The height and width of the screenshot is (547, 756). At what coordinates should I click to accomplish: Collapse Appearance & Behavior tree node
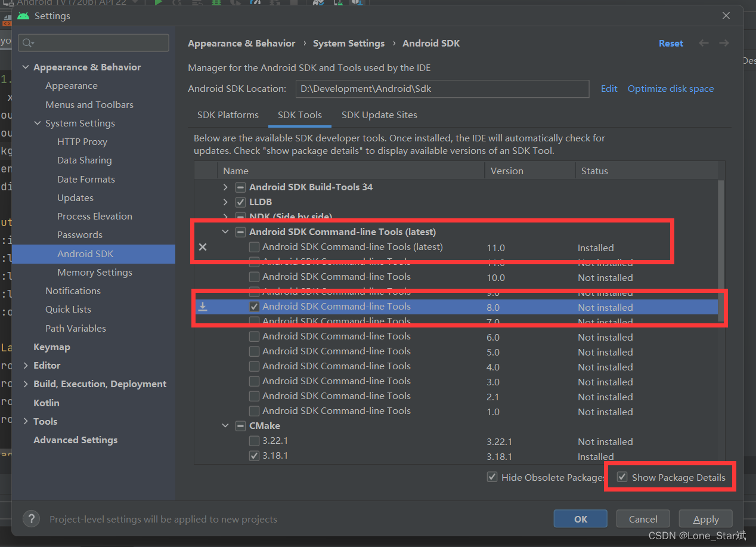click(x=26, y=67)
